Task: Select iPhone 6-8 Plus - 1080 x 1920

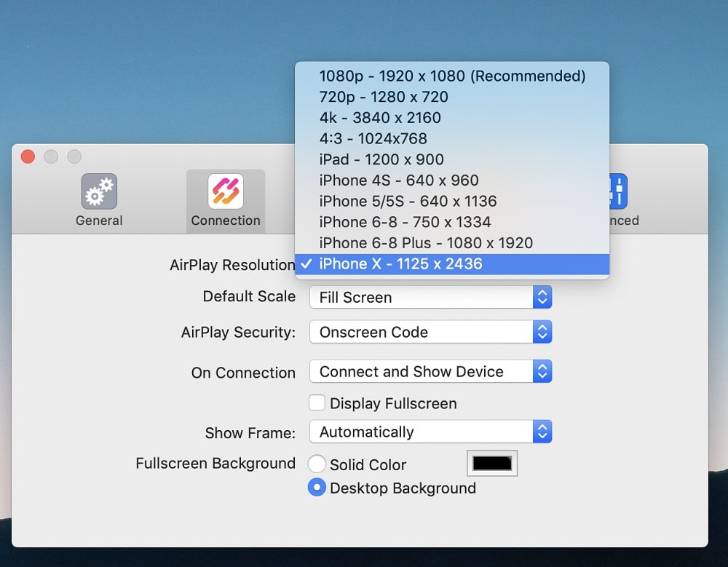Action: pos(426,243)
